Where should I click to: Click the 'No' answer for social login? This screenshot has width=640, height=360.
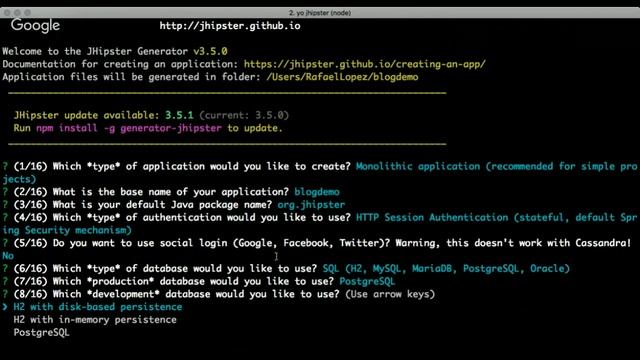8,256
